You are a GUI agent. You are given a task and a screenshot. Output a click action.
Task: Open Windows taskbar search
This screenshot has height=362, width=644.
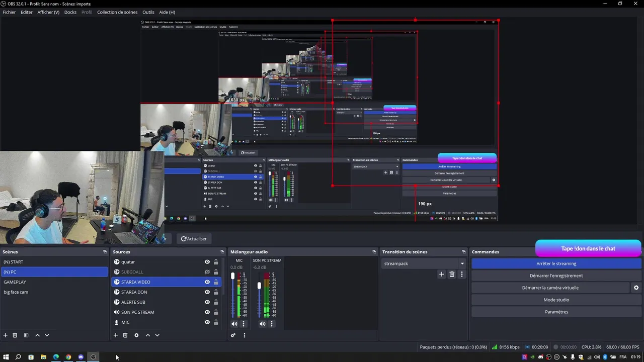(18, 357)
